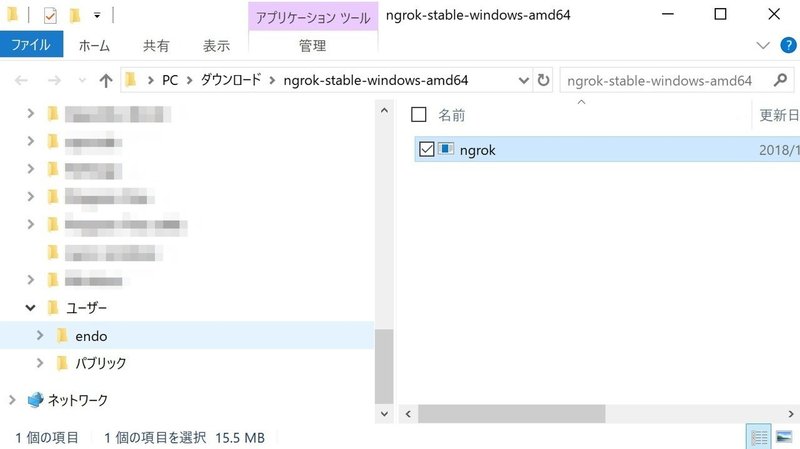Open the 管理 ribbon tab
Viewport: 800px width, 449px height.
pos(312,46)
